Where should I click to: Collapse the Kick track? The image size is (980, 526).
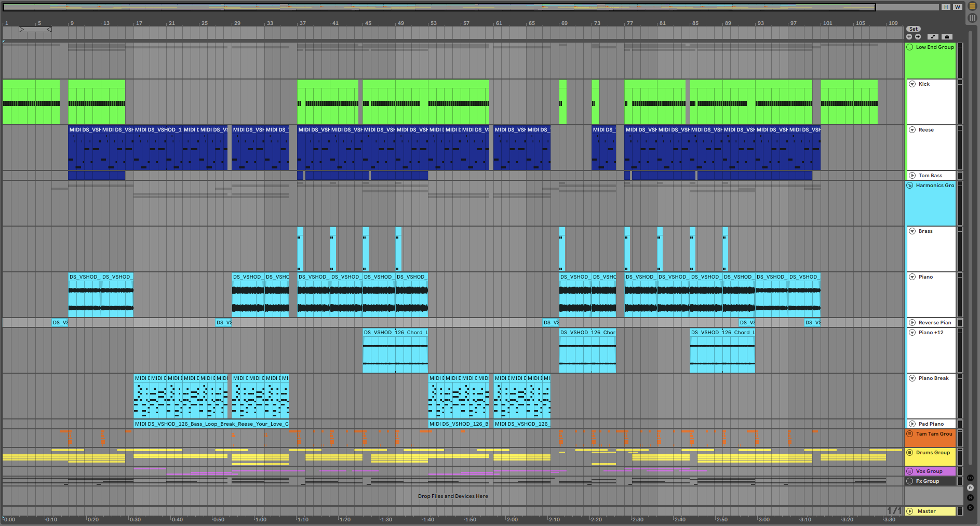click(x=912, y=84)
